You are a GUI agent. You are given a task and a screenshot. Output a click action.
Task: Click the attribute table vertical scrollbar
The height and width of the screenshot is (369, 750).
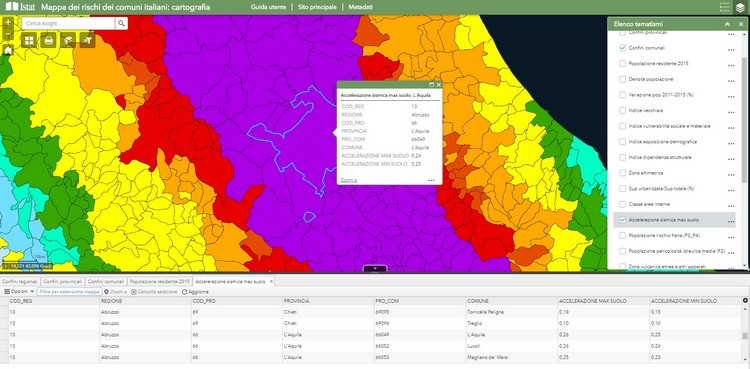(745, 335)
